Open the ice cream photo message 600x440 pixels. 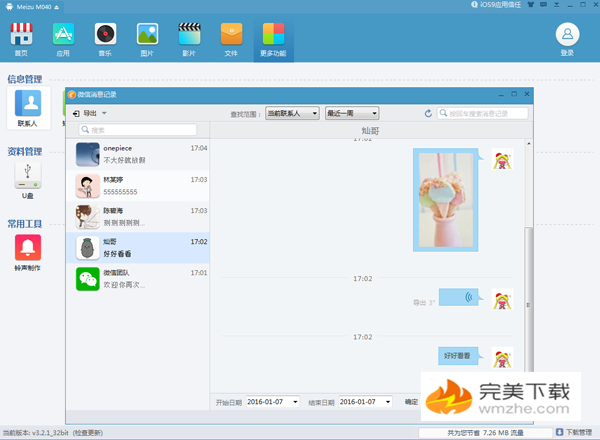click(x=445, y=200)
